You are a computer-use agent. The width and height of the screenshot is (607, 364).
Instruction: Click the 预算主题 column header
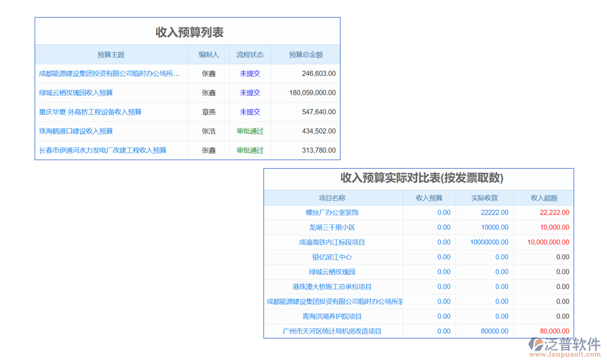pos(111,55)
